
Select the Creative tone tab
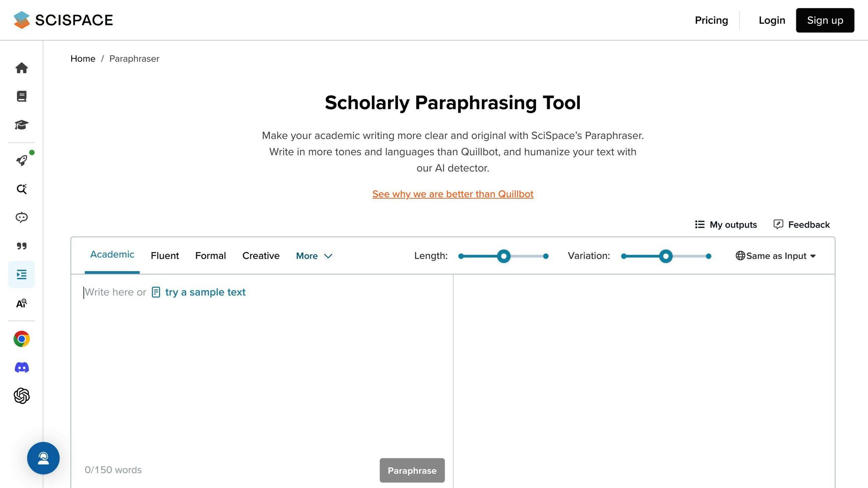(x=261, y=255)
